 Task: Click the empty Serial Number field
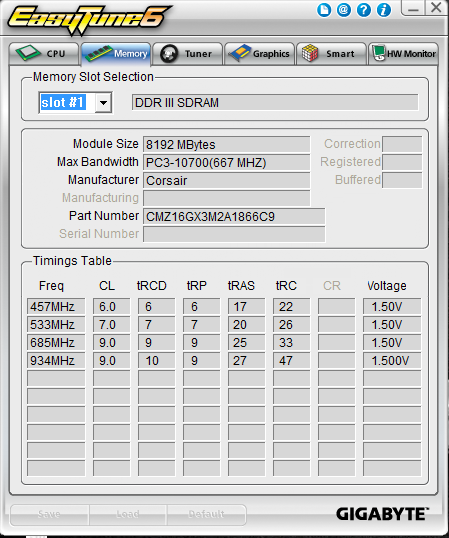234,234
